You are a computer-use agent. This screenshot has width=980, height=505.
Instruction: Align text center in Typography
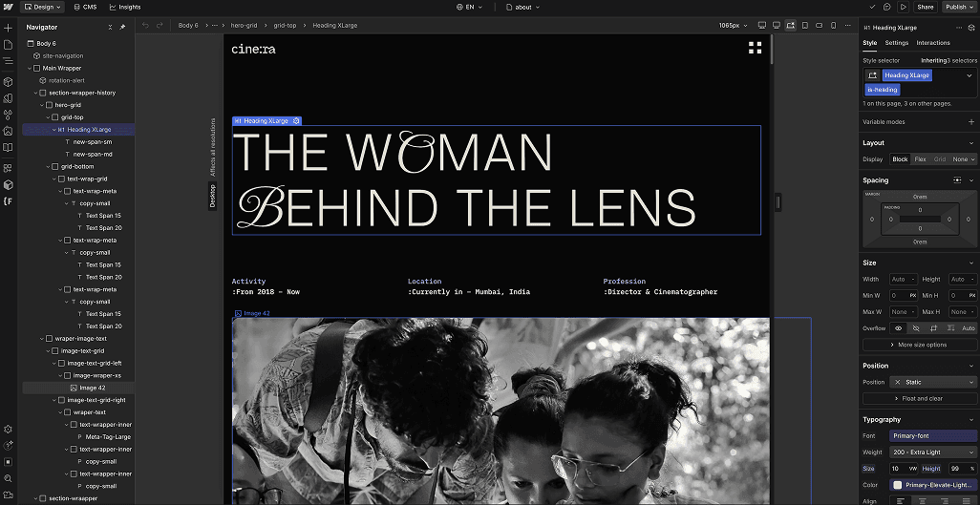[x=922, y=500]
